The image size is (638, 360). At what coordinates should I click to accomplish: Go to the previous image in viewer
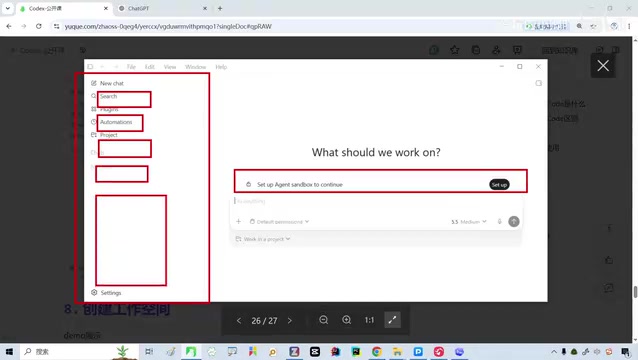239,321
